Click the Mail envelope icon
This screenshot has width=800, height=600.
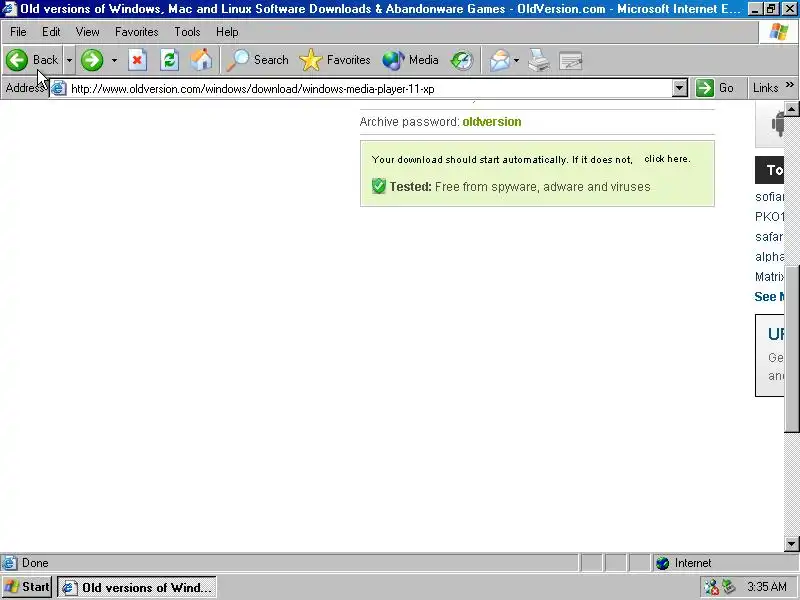click(500, 60)
